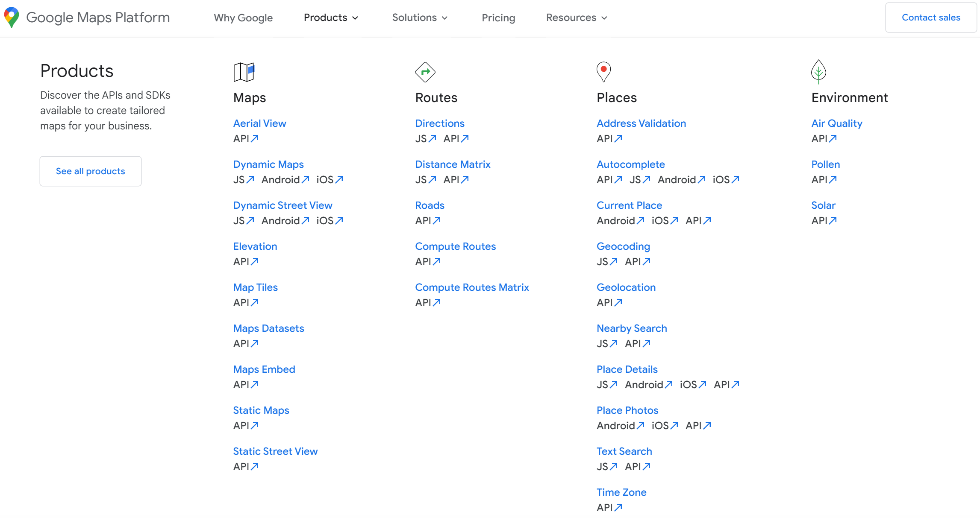980x518 pixels.
Task: Click the See all products button
Action: click(x=91, y=171)
